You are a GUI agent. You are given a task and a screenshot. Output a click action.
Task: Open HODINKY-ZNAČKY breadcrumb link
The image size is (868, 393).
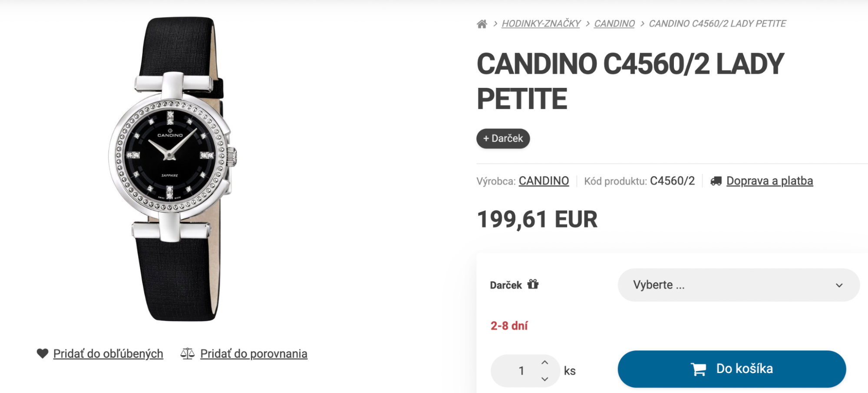click(x=541, y=23)
